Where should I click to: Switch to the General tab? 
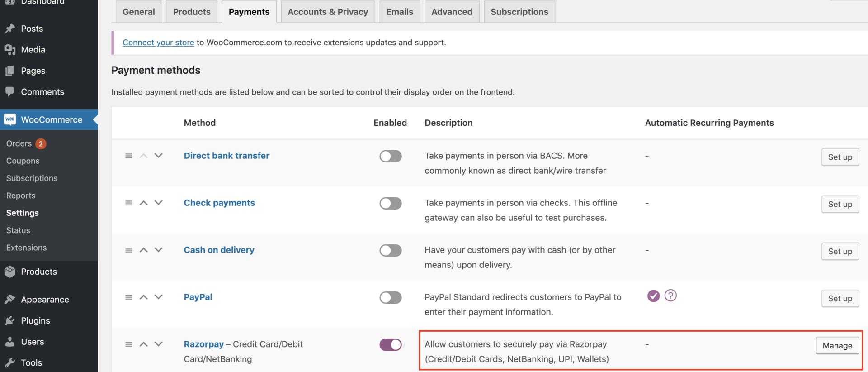click(138, 12)
